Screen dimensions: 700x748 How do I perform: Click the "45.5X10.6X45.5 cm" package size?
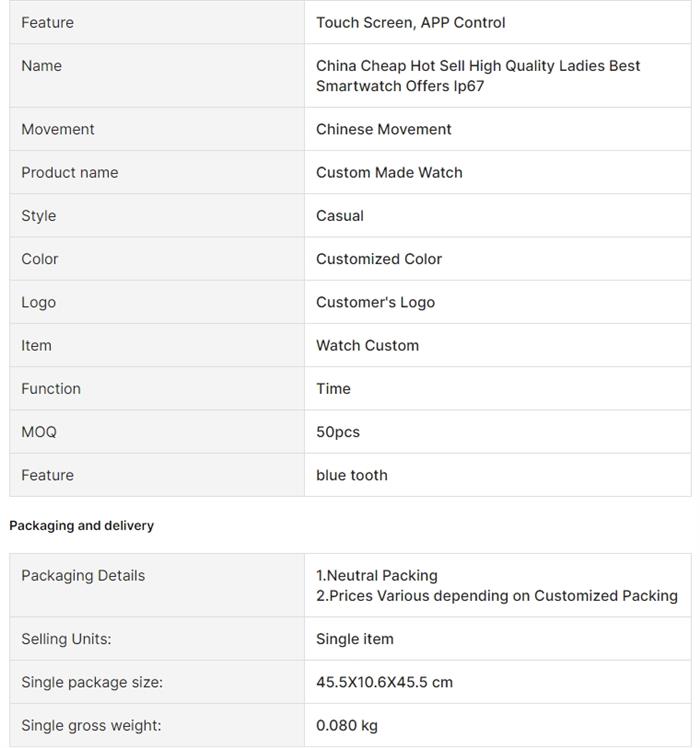pos(384,682)
